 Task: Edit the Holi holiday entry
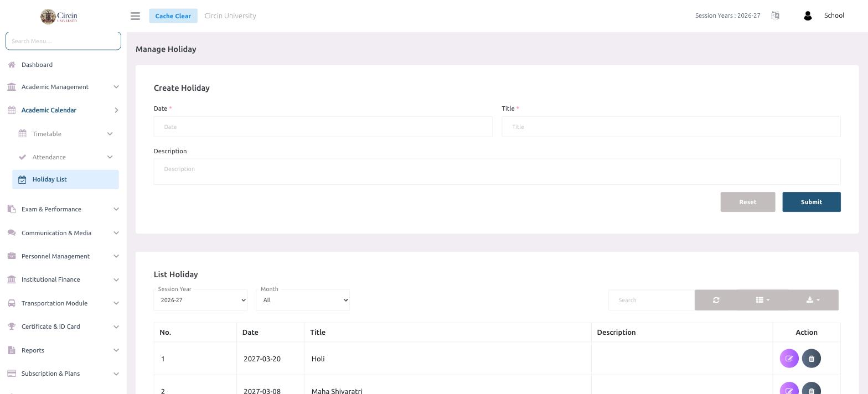[789, 359]
